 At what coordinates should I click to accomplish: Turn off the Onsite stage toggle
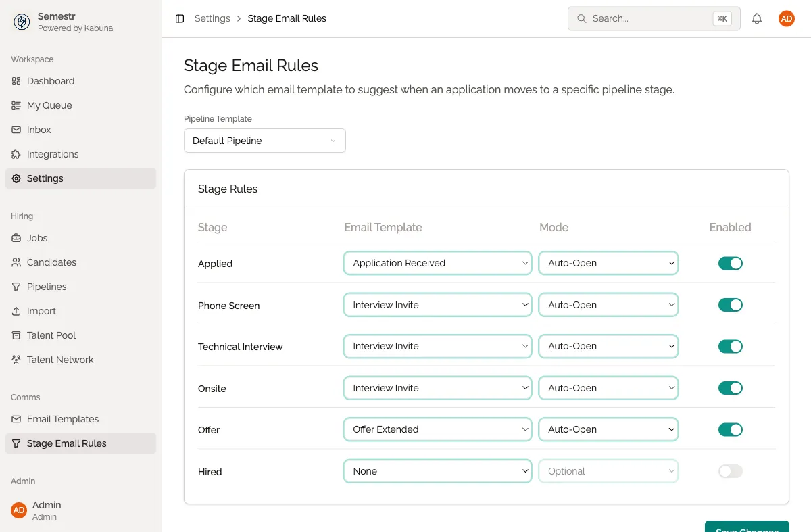730,388
